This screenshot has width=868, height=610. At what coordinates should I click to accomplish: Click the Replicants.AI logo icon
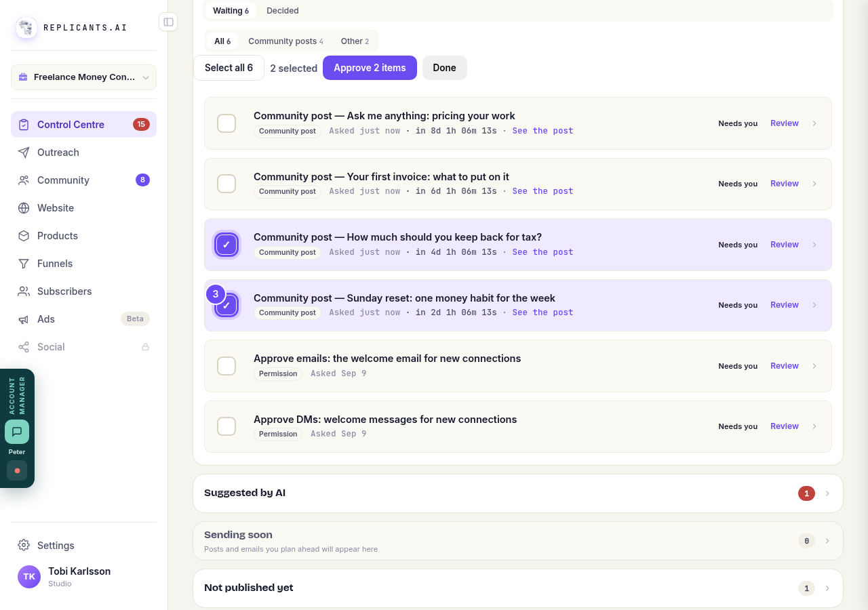(26, 28)
